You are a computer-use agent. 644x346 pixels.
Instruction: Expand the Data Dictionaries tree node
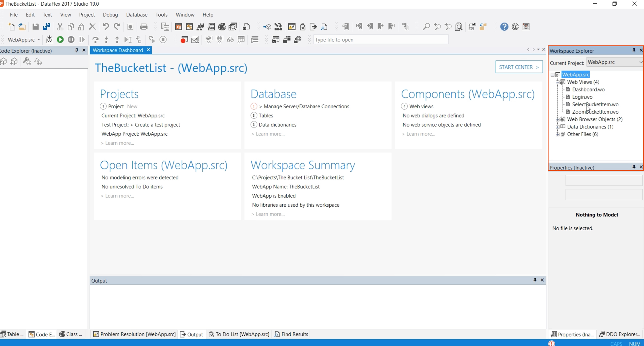[557, 127]
